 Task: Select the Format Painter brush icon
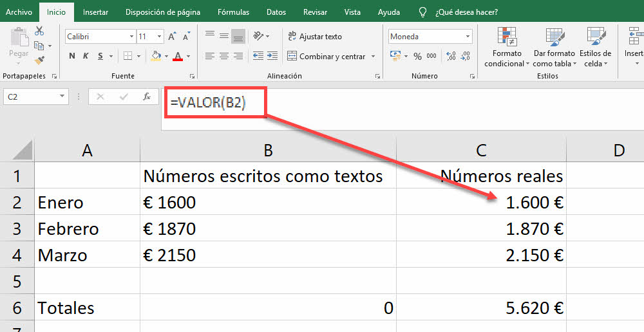39,60
